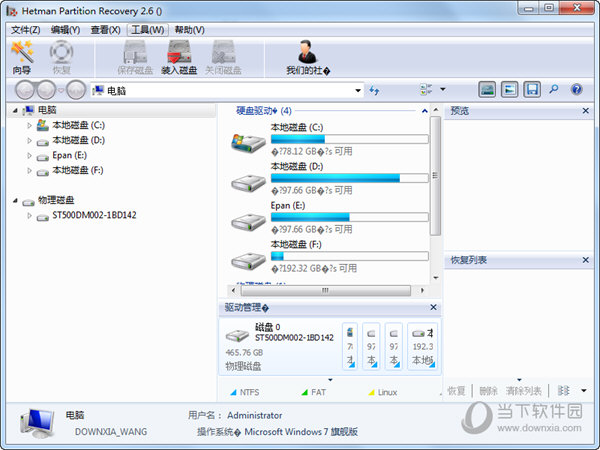Close the 预览 panel
The width and height of the screenshot is (600, 450).
pos(585,111)
